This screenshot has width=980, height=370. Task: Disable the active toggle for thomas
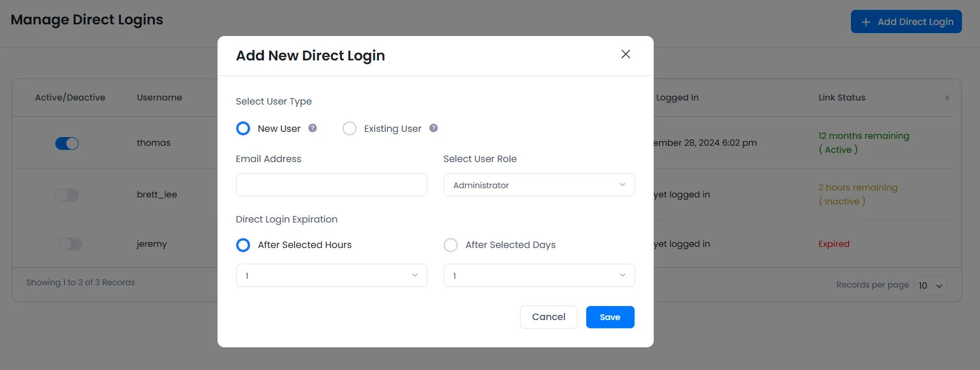(66, 143)
